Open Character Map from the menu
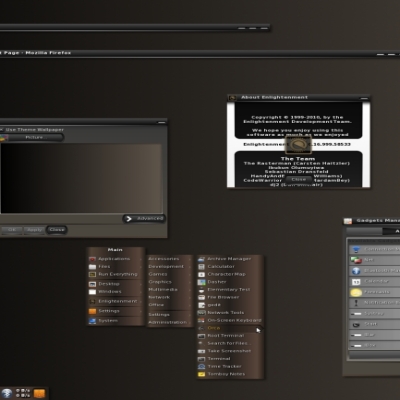Screen dimensions: 400x400 (230, 274)
